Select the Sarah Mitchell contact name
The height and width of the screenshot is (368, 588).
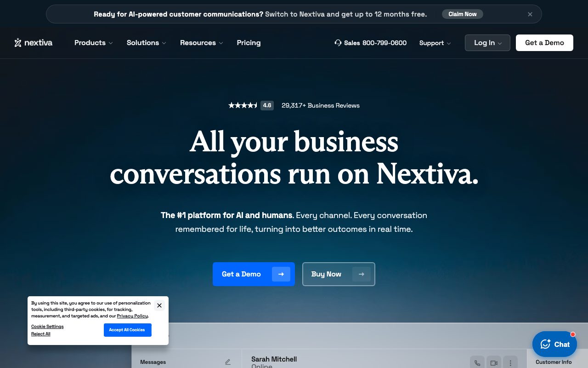(274, 359)
